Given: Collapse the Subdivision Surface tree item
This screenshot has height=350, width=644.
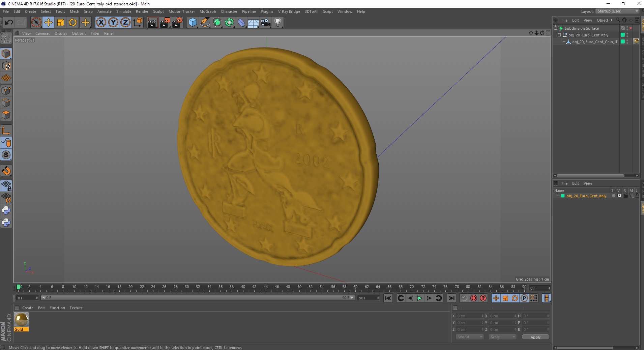Looking at the screenshot, I should click(556, 28).
